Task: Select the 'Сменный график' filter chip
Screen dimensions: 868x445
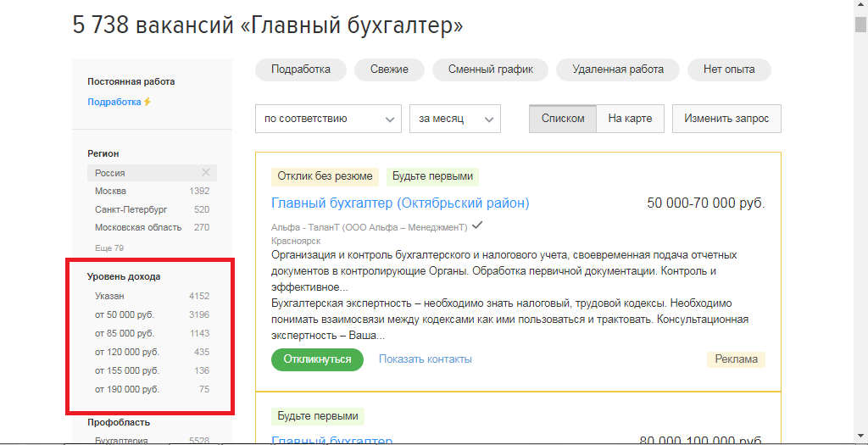Action: [x=491, y=70]
